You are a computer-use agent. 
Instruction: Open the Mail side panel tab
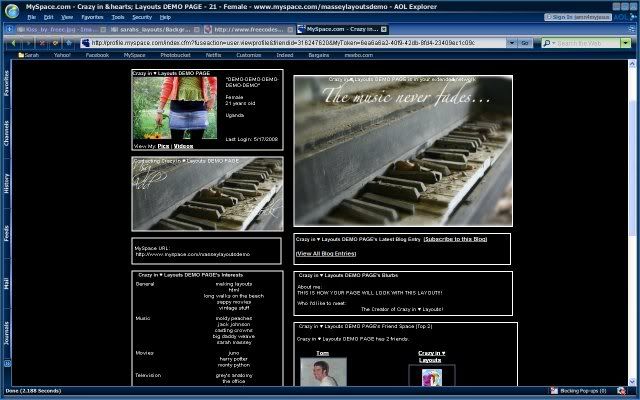tap(7, 283)
